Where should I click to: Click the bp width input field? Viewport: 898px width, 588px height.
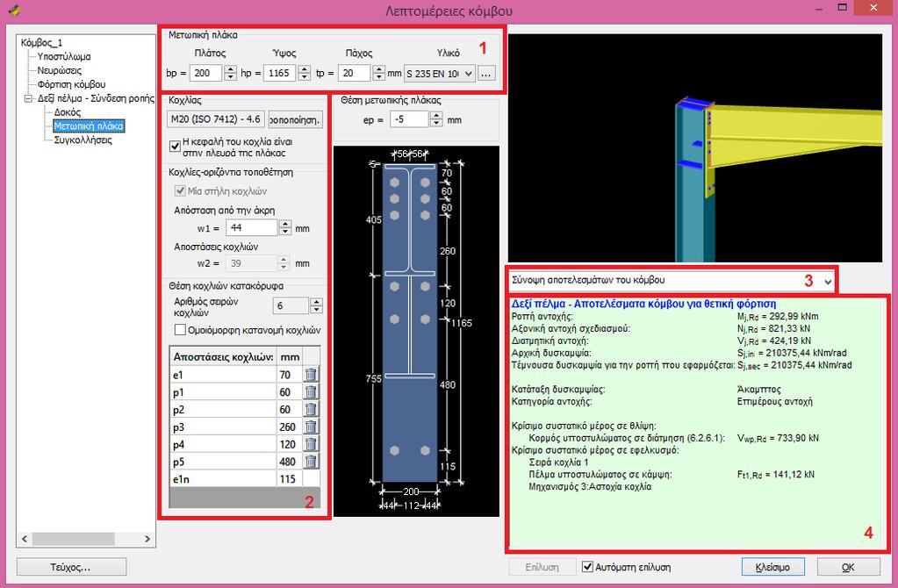click(x=205, y=73)
